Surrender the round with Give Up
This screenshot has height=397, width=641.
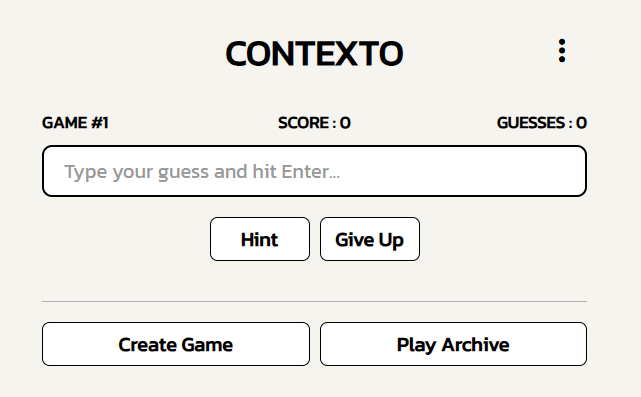(x=370, y=239)
